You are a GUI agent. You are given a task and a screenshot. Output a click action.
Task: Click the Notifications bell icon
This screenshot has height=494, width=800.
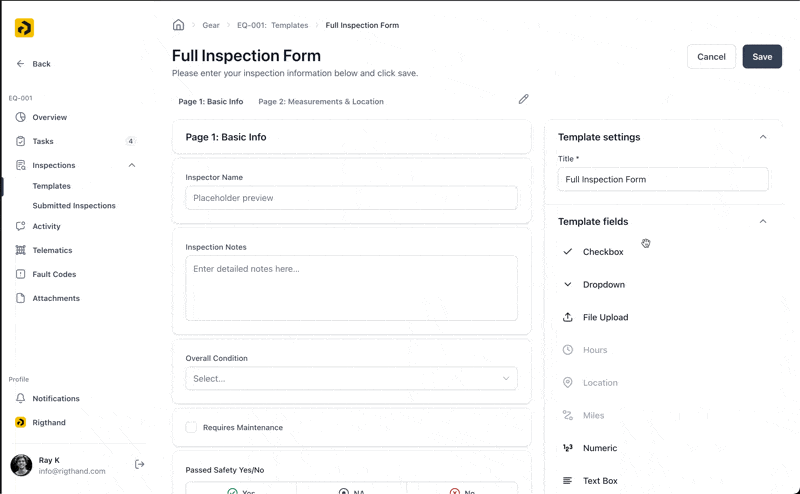tap(20, 398)
